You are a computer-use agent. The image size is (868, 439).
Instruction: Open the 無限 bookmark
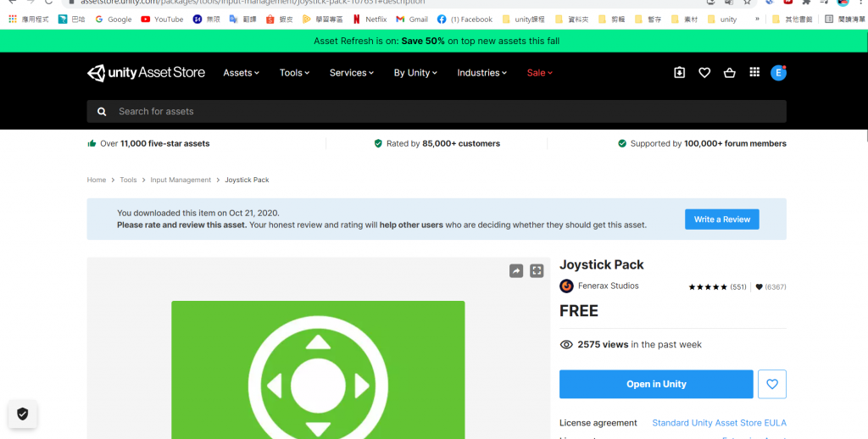(x=206, y=19)
